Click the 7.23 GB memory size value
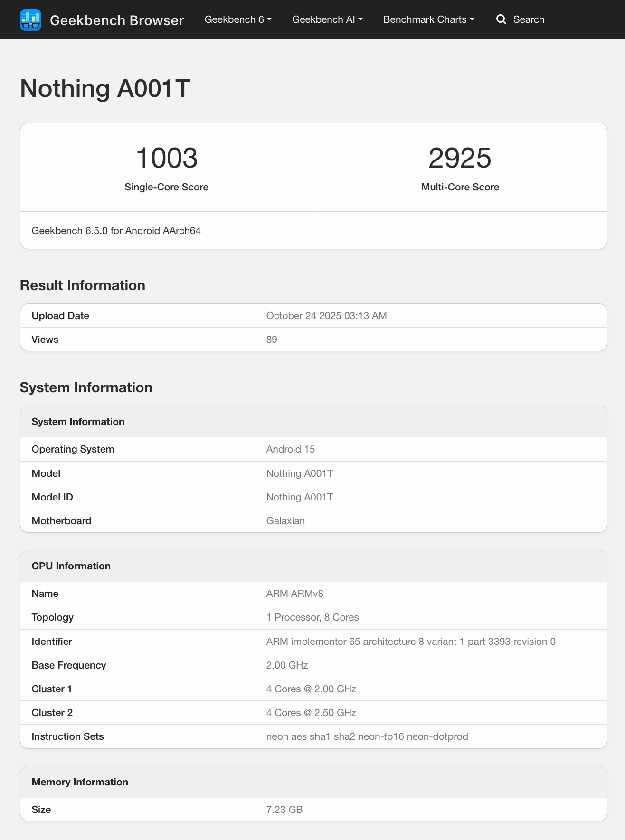The width and height of the screenshot is (625, 840). (x=284, y=810)
